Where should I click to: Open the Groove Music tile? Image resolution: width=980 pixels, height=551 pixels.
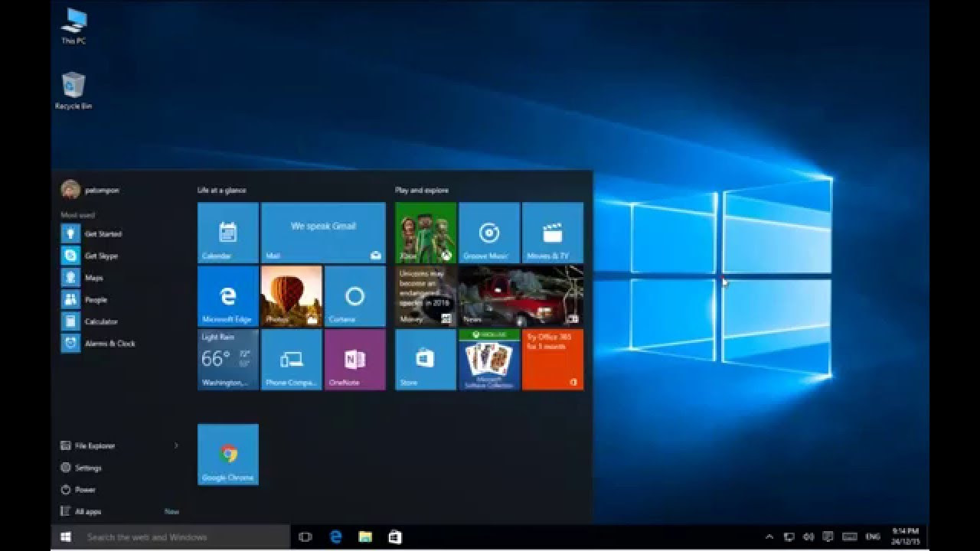point(489,233)
